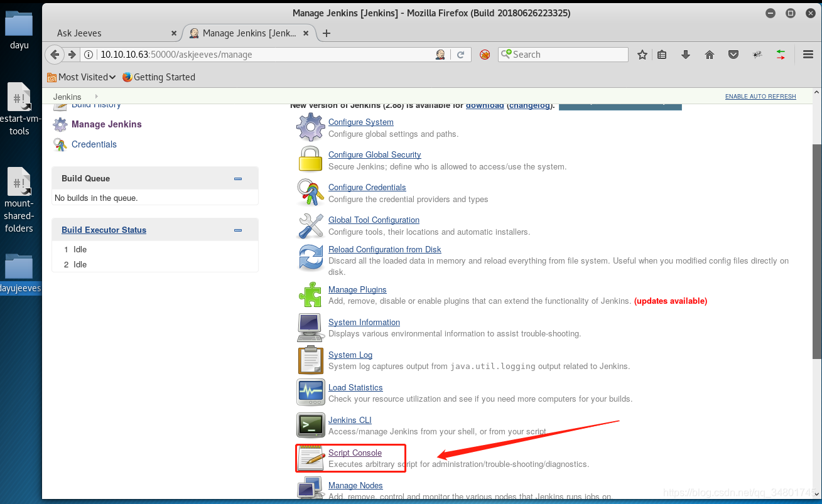Collapse the Build Executor Status panel
This screenshot has height=504, width=822.
click(238, 230)
